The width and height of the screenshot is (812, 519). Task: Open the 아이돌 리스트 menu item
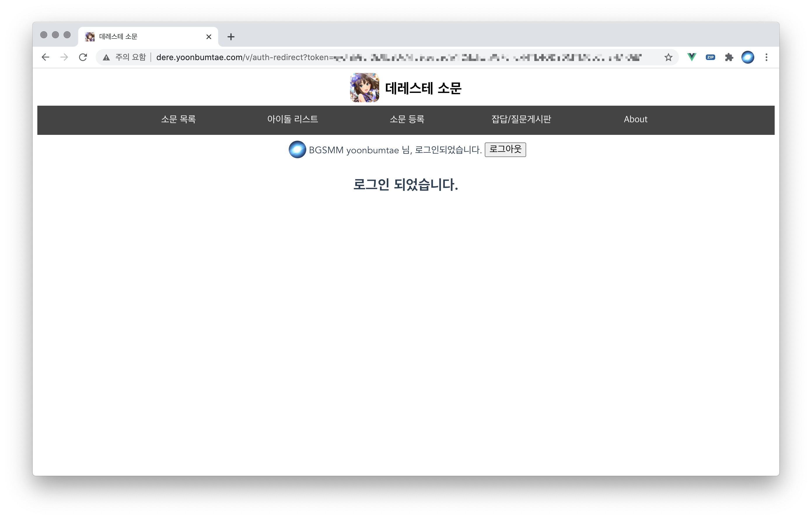point(292,119)
